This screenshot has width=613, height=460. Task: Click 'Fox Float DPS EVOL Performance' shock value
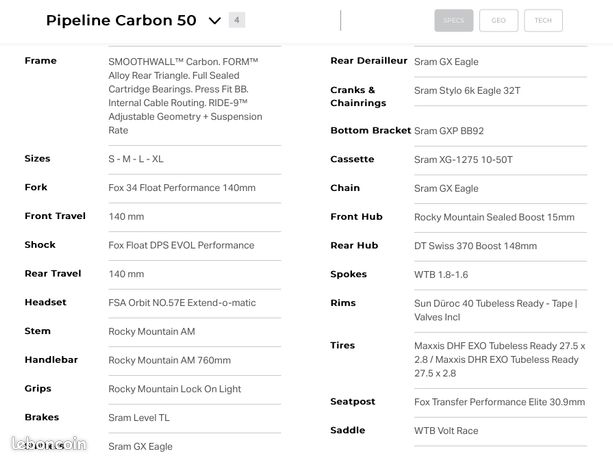181,245
